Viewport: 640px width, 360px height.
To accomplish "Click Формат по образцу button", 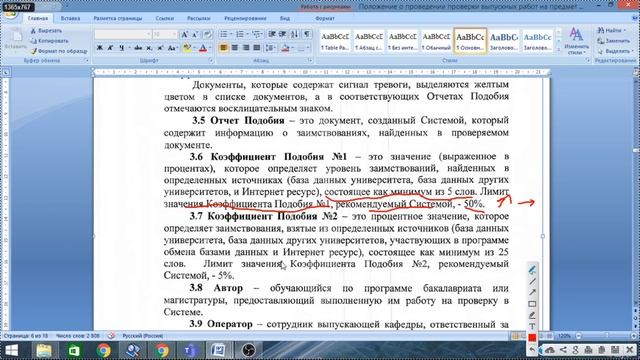I will [x=59, y=51].
